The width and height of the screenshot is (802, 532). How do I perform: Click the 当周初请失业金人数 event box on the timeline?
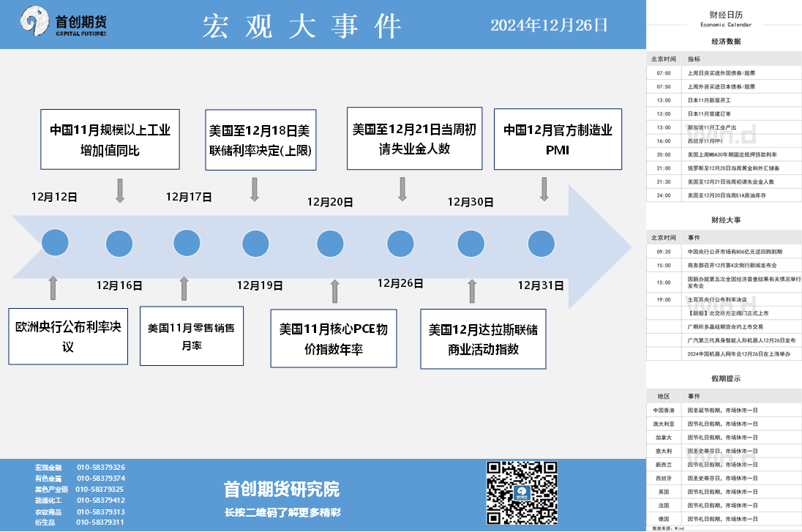414,138
